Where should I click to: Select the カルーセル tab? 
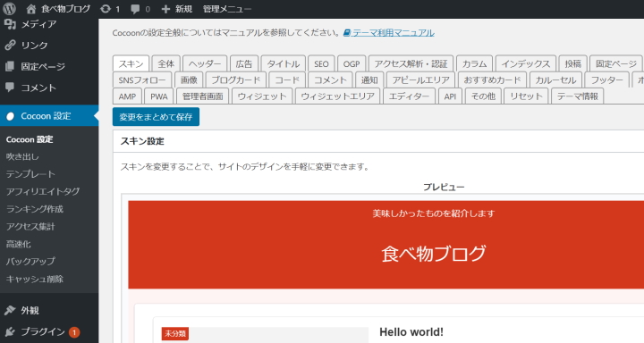555,80
